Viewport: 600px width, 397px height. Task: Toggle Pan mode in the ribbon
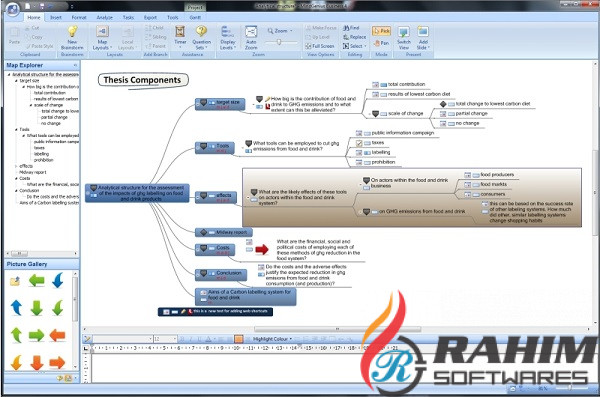tap(382, 43)
